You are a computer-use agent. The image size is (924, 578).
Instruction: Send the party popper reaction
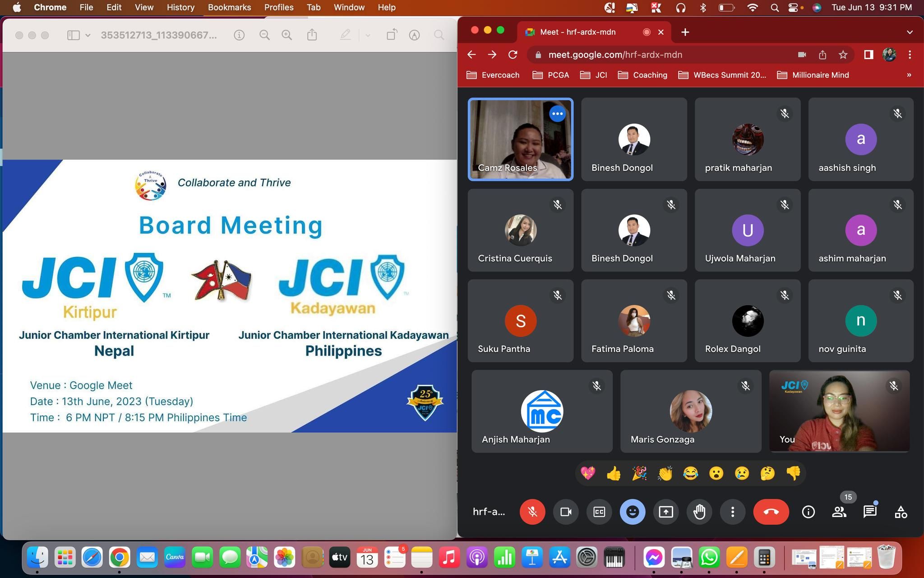click(x=639, y=473)
